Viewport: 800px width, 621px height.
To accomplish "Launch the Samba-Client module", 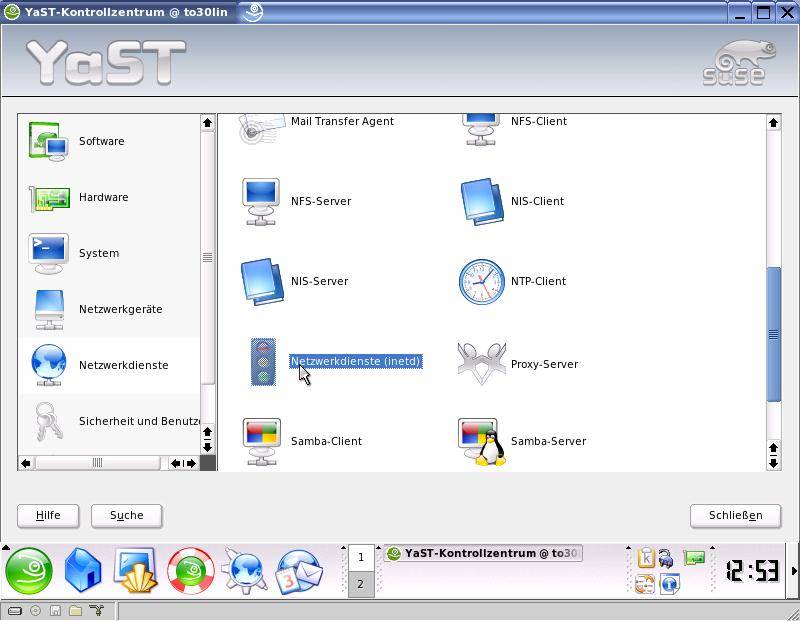I will point(301,441).
